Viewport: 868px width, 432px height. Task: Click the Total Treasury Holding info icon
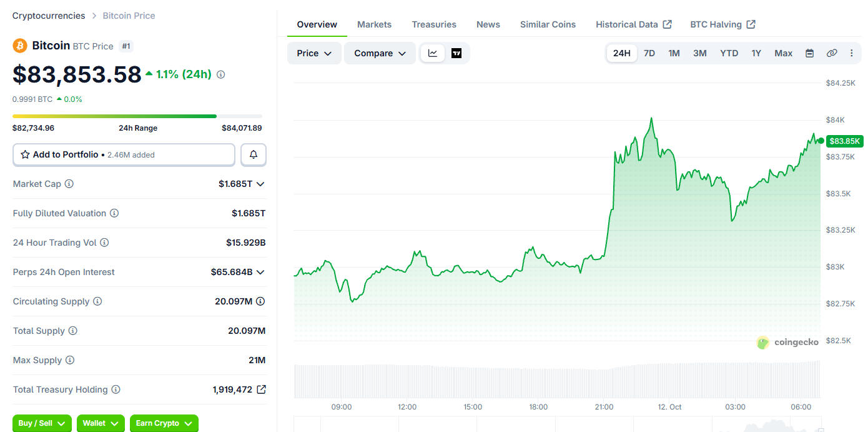tap(116, 389)
